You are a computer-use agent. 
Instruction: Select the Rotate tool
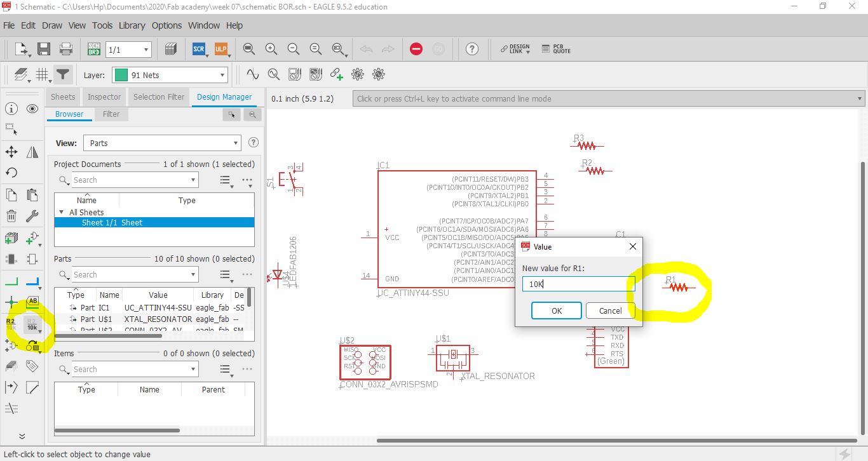point(11,173)
